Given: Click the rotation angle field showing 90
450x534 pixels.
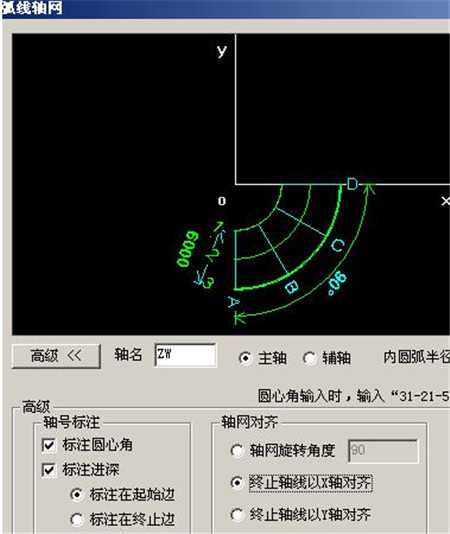Looking at the screenshot, I should coord(383,451).
